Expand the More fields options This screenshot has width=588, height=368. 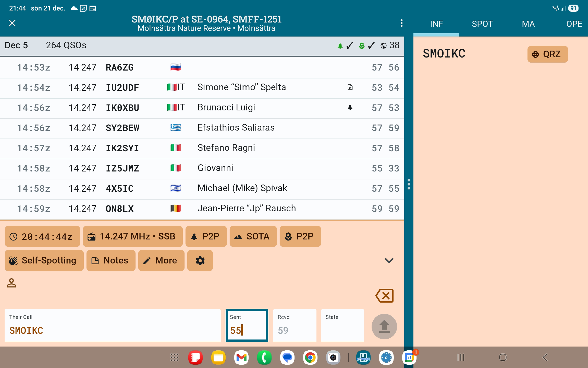[161, 261]
